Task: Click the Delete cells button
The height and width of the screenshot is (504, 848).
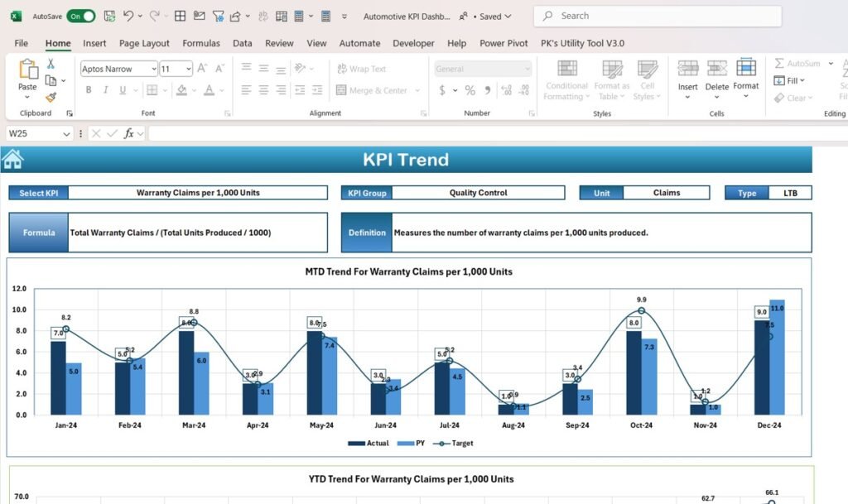Action: tap(716, 74)
